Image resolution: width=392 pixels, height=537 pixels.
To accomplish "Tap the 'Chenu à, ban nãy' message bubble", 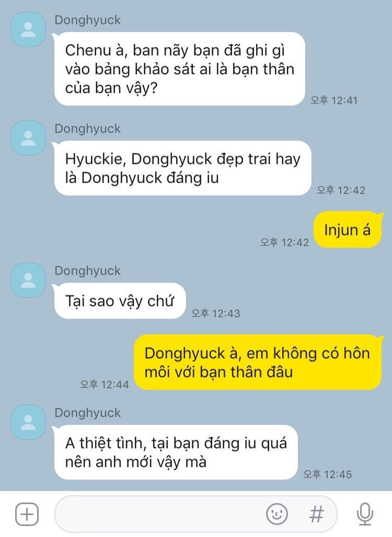I will [179, 69].
